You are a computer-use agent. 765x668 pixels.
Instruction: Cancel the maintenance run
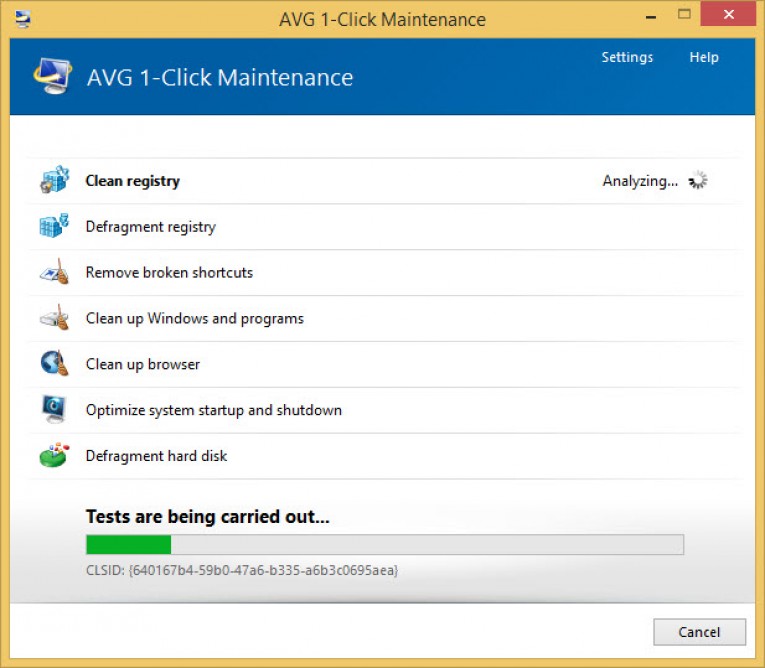pyautogui.click(x=700, y=632)
